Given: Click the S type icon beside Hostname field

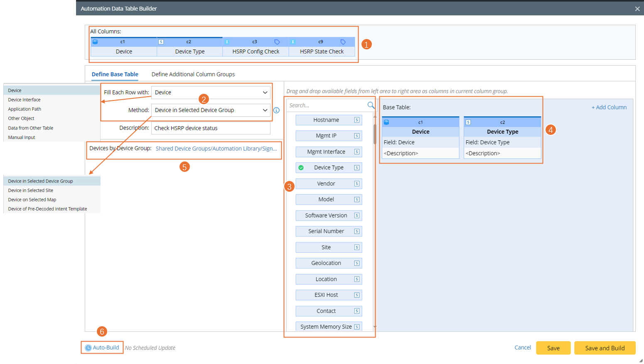Looking at the screenshot, I should pos(356,120).
